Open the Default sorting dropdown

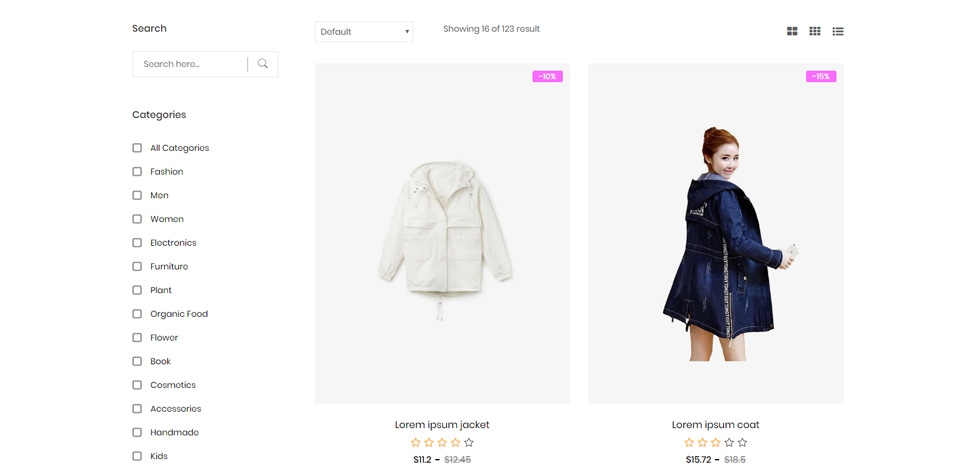pos(364,32)
